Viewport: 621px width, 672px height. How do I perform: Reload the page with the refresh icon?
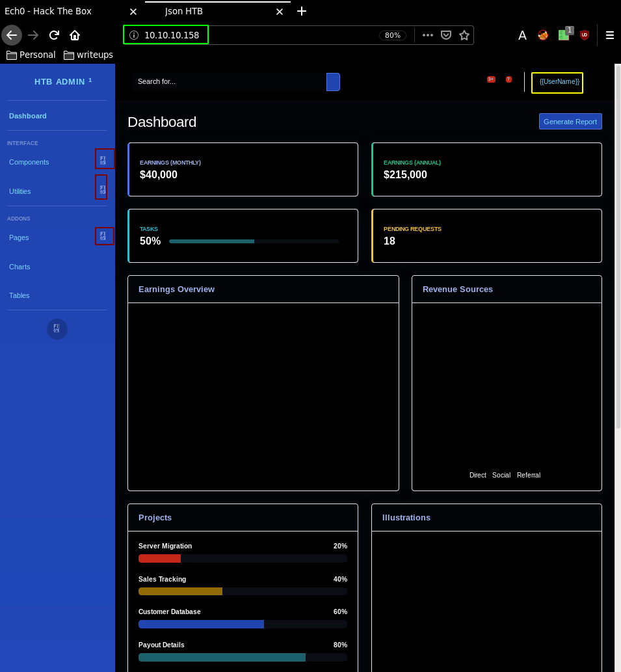(x=55, y=35)
